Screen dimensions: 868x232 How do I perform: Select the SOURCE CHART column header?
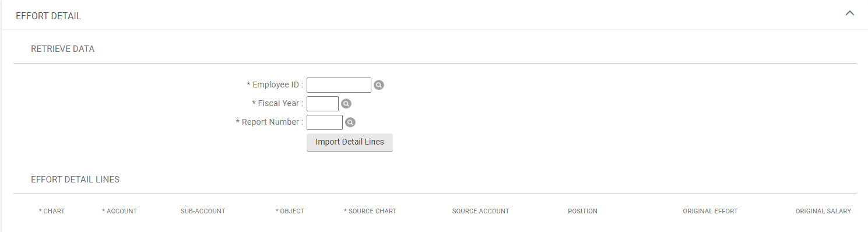[x=370, y=211]
